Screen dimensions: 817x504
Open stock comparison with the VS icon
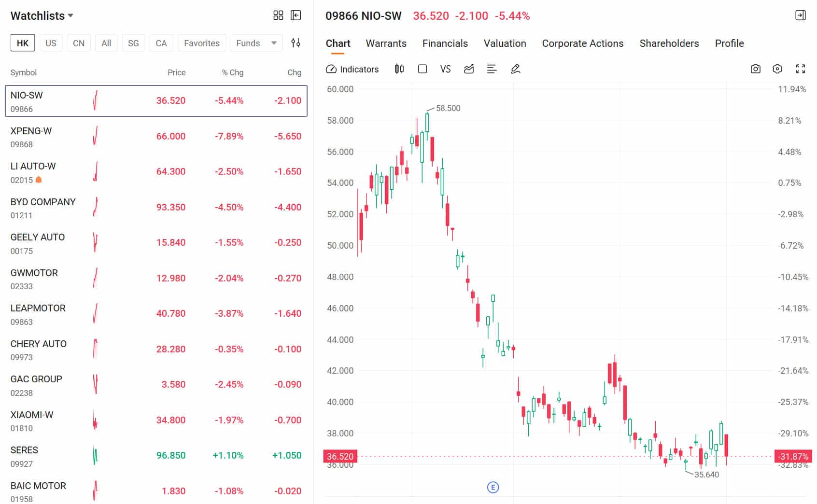(x=445, y=69)
